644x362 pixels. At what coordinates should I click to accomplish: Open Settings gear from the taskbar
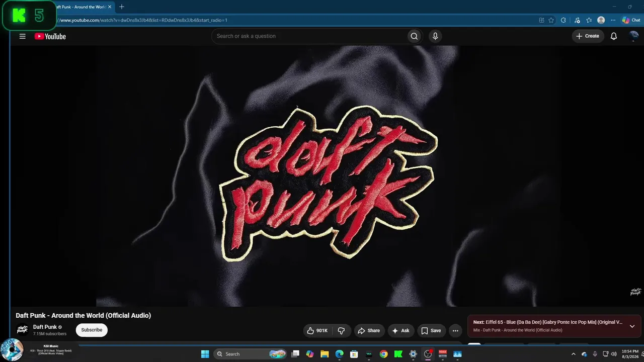tap(413, 354)
